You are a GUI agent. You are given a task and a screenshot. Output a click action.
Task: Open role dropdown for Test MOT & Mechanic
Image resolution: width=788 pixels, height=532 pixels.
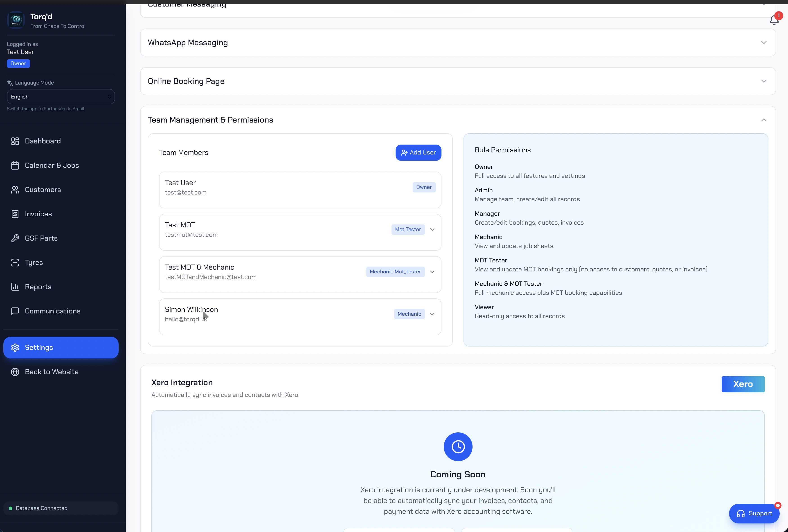pyautogui.click(x=432, y=272)
